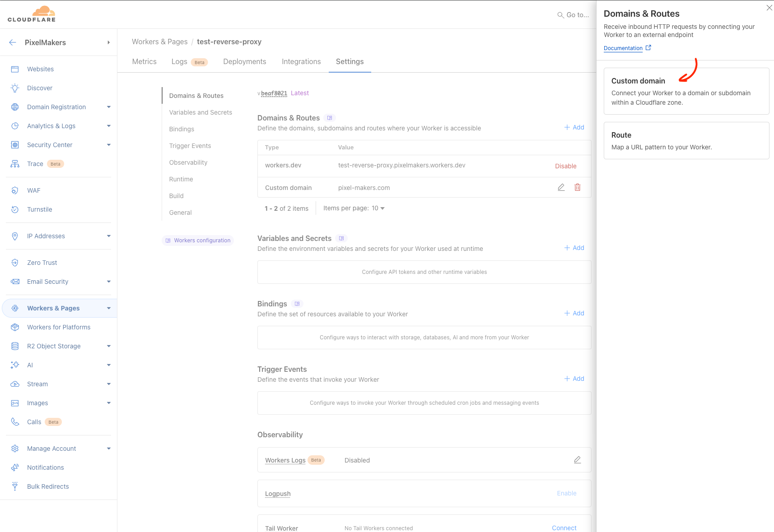Click the Workers & Pages diamond icon

click(x=15, y=308)
